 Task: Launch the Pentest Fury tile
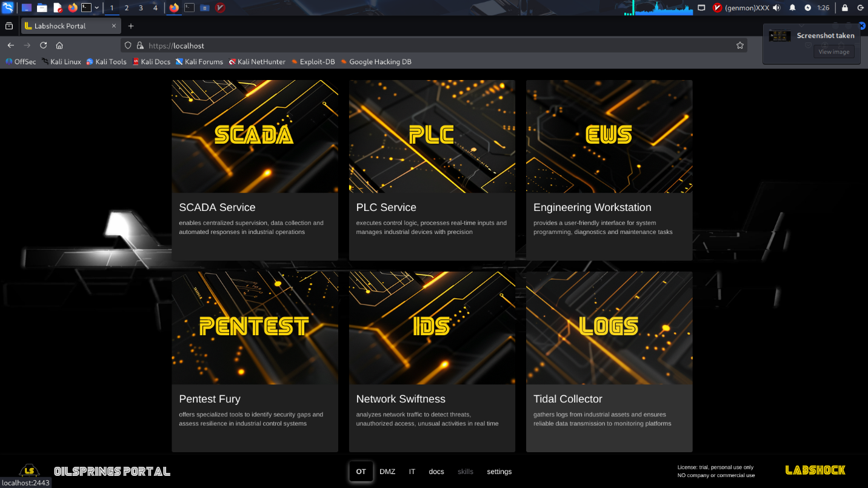click(255, 361)
